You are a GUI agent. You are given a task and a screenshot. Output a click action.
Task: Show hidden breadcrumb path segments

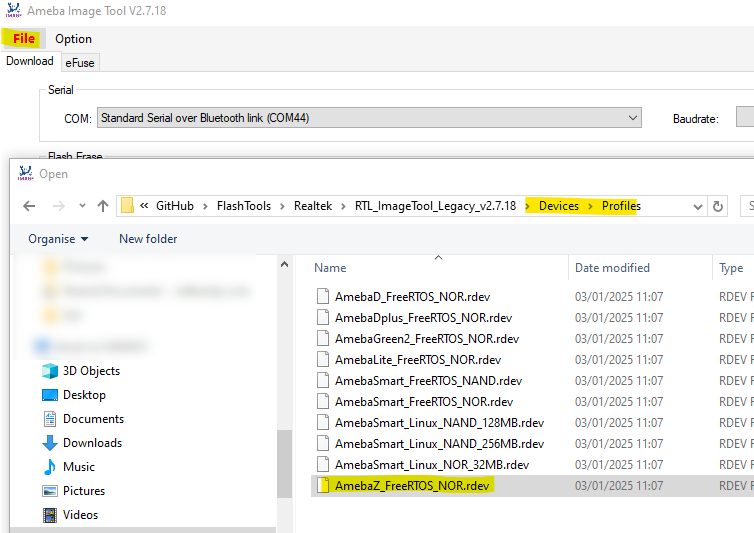144,206
